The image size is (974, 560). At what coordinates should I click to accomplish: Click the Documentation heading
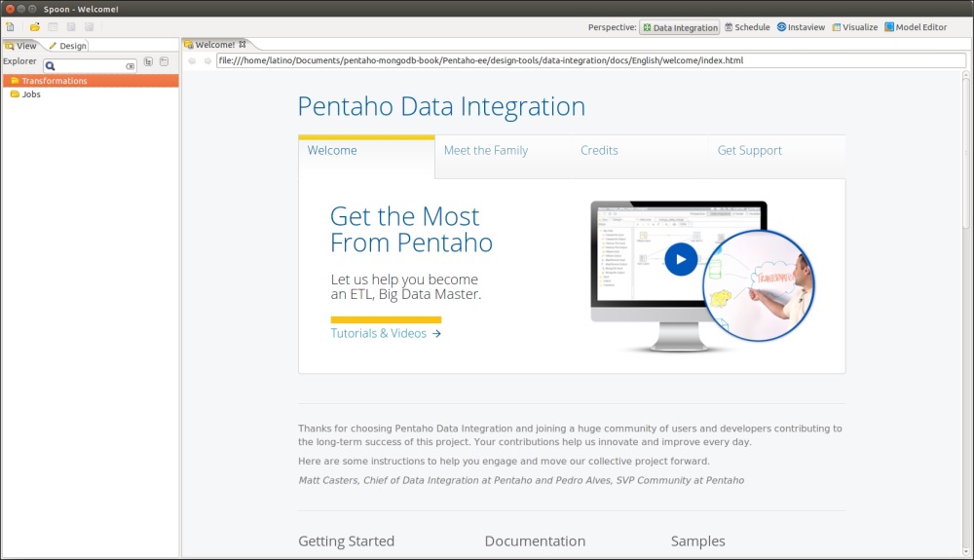click(535, 541)
